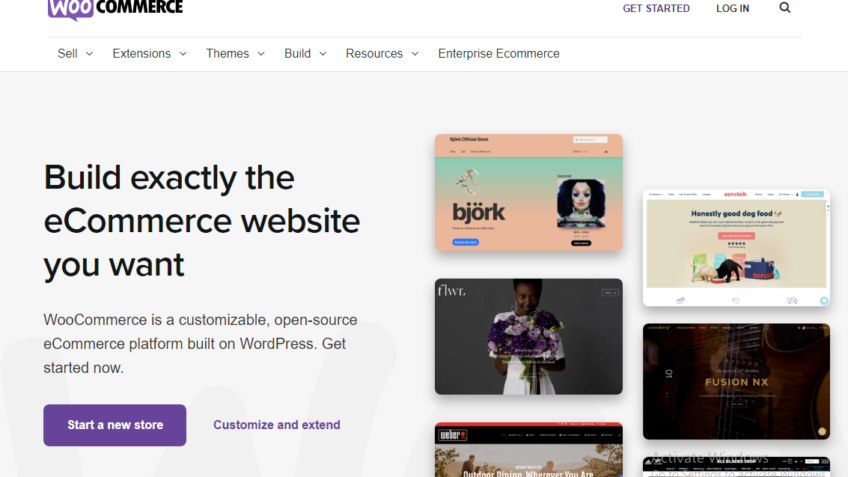Open the björk store showcase thumbnail

[528, 193]
